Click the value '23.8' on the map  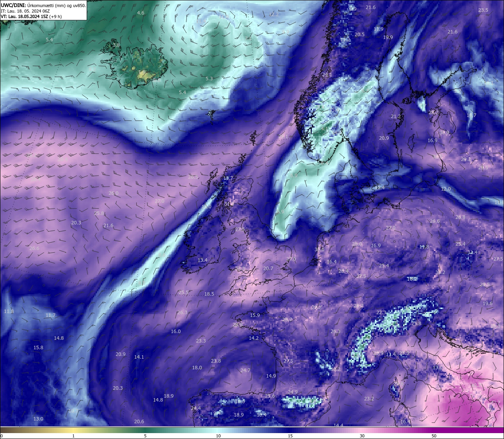coord(216,361)
